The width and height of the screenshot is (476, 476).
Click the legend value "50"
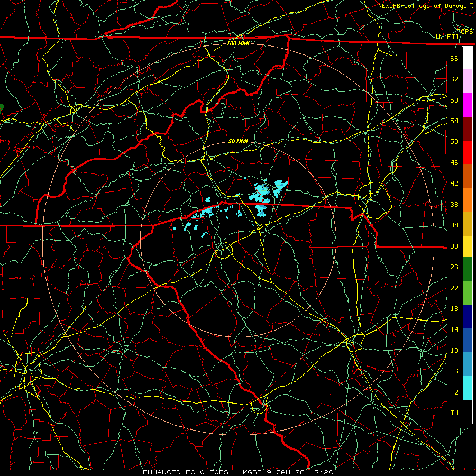click(x=454, y=141)
